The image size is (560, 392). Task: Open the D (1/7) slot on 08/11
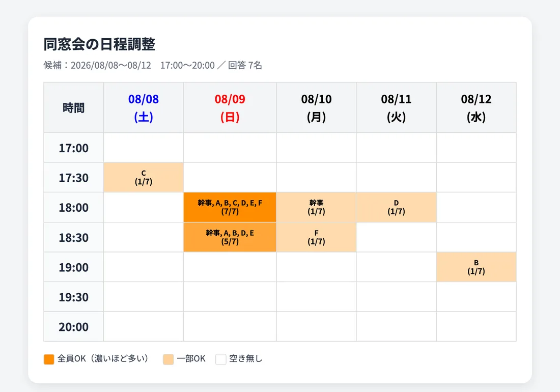(397, 207)
